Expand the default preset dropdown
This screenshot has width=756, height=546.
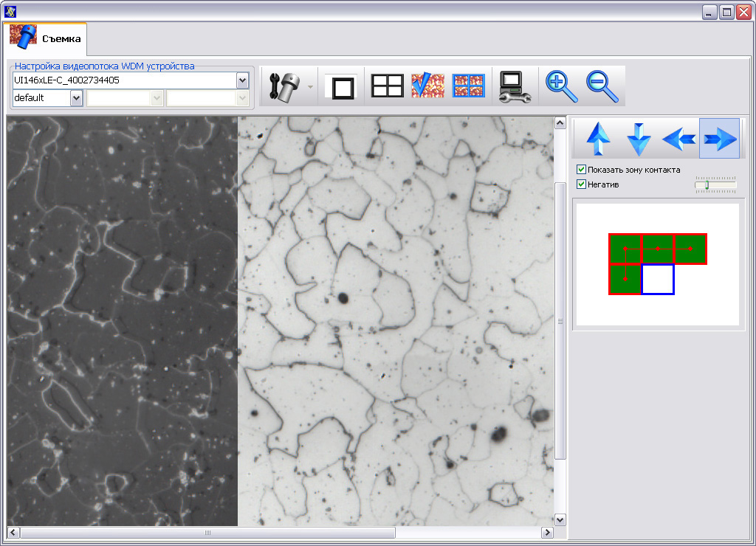point(76,98)
